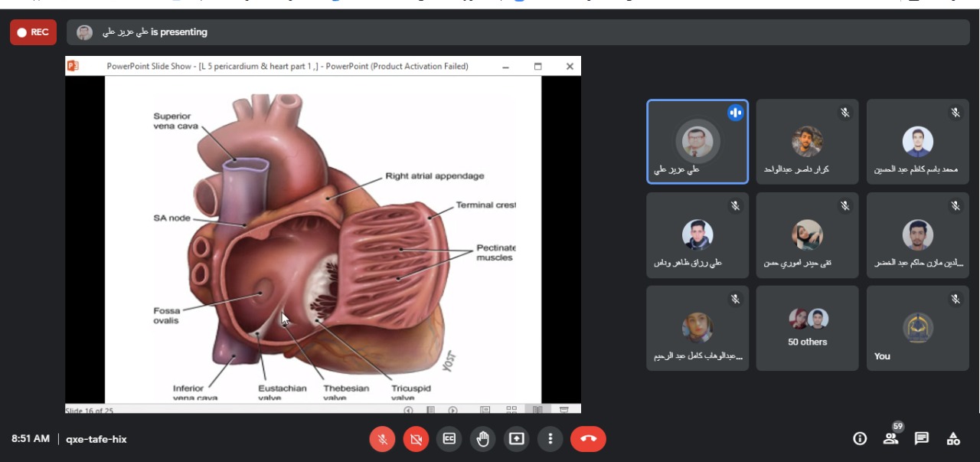Image resolution: width=980 pixels, height=462 pixels.
Task: Turn on the camera
Action: pyautogui.click(x=416, y=439)
